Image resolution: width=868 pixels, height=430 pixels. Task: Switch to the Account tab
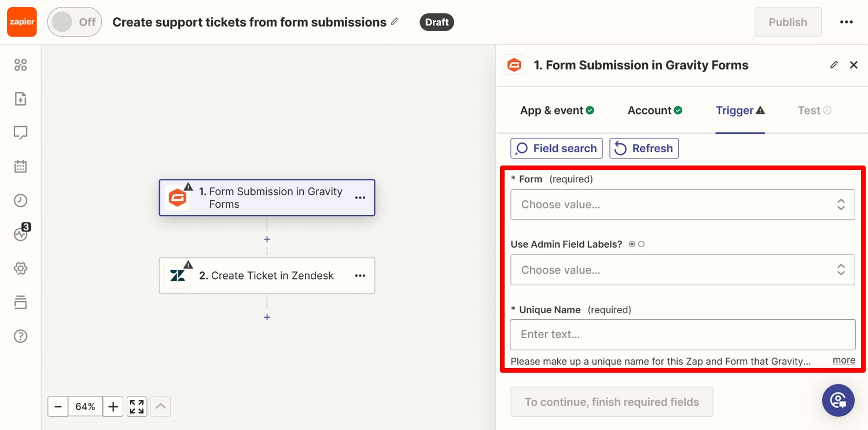click(x=655, y=111)
